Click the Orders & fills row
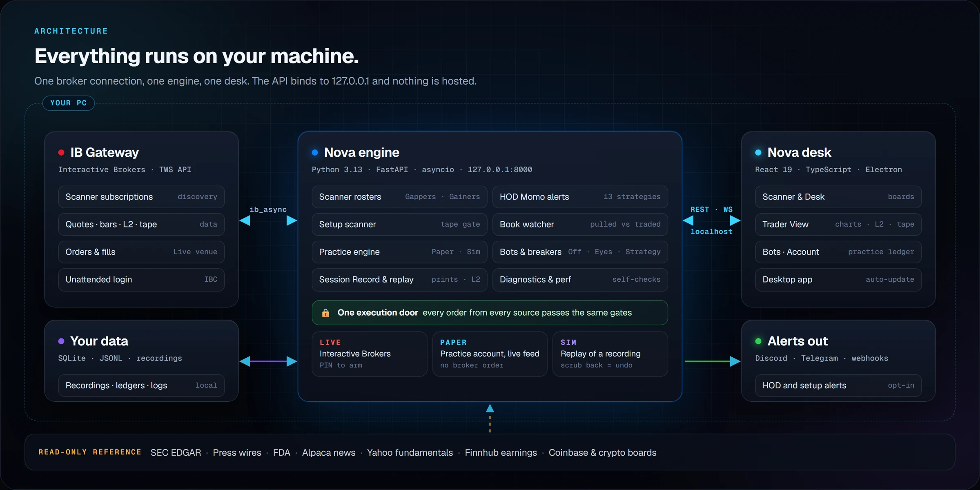This screenshot has height=490, width=980. coord(141,252)
